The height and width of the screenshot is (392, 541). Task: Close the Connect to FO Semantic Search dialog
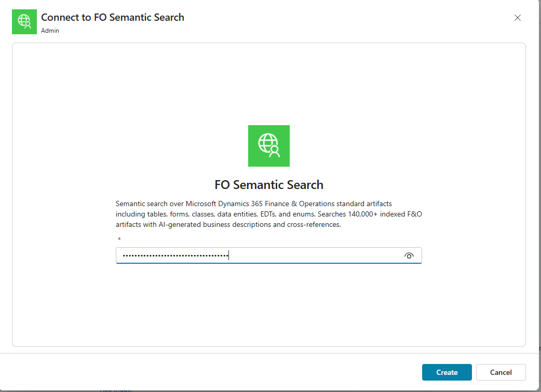[x=517, y=18]
